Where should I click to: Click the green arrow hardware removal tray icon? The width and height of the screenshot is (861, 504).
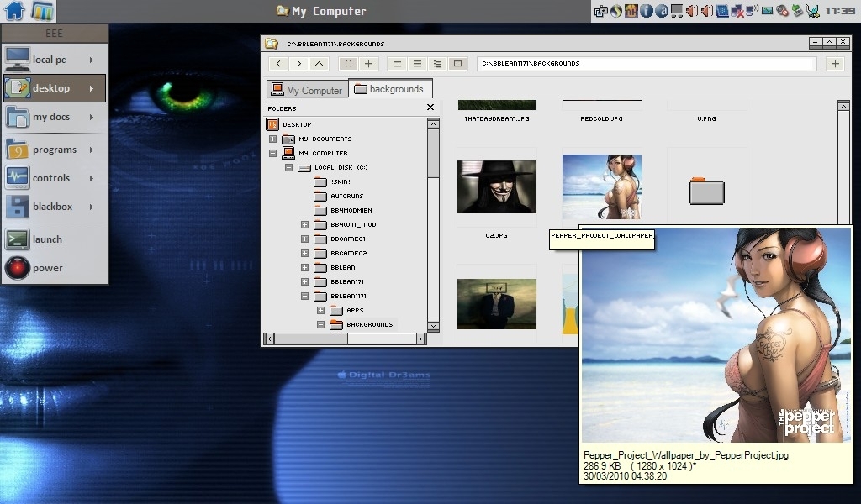tap(798, 10)
